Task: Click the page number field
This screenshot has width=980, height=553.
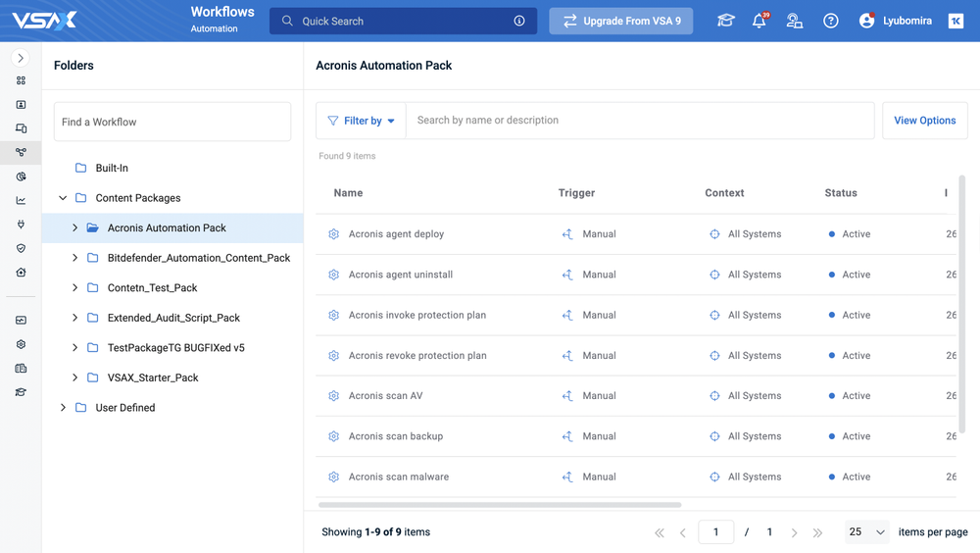Action: pyautogui.click(x=715, y=532)
